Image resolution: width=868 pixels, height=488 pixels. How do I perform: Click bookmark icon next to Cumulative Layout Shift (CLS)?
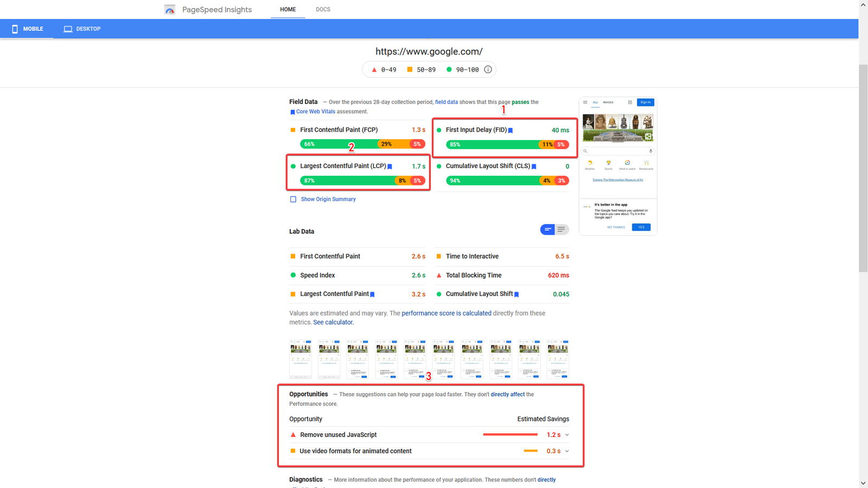[534, 166]
